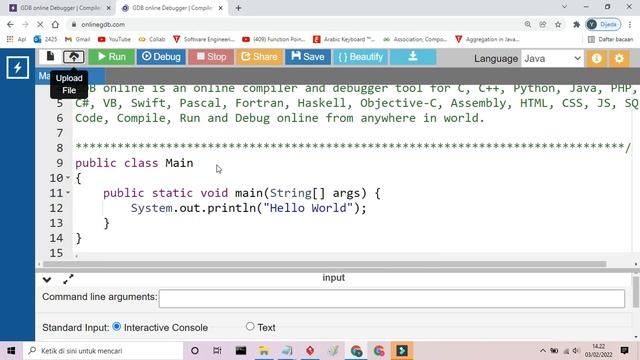Open the browser zoom icon
Viewport: 640px width, 360px height.
(x=528, y=24)
